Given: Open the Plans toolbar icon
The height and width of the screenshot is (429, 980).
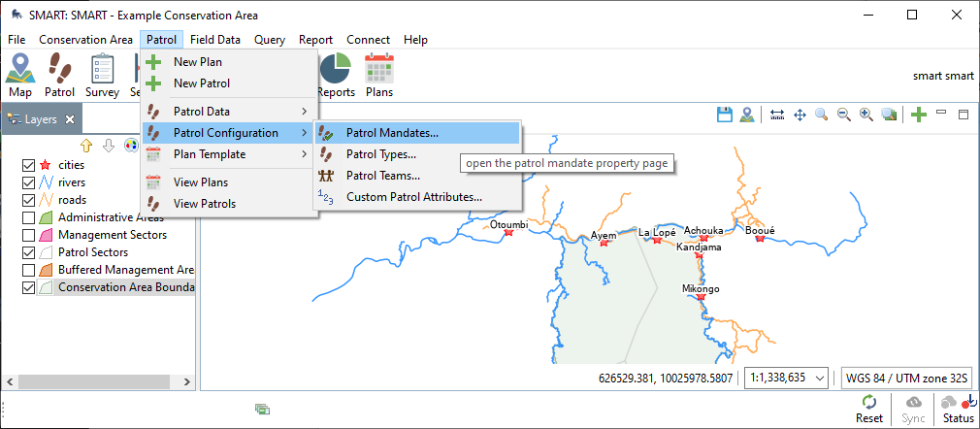Looking at the screenshot, I should pyautogui.click(x=378, y=76).
